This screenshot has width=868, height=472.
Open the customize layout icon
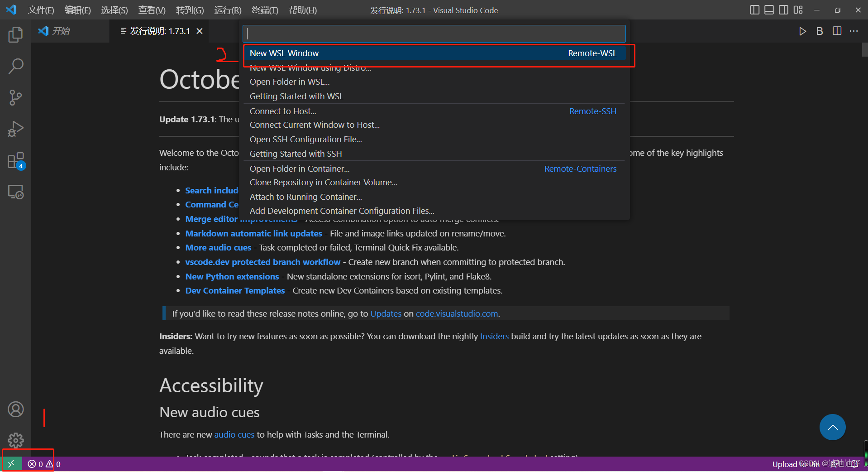coord(798,10)
